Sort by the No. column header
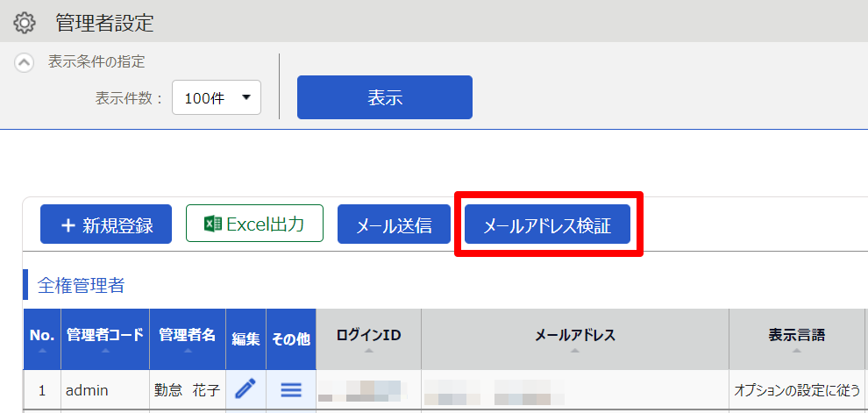This screenshot has height=413, width=868. click(x=42, y=338)
